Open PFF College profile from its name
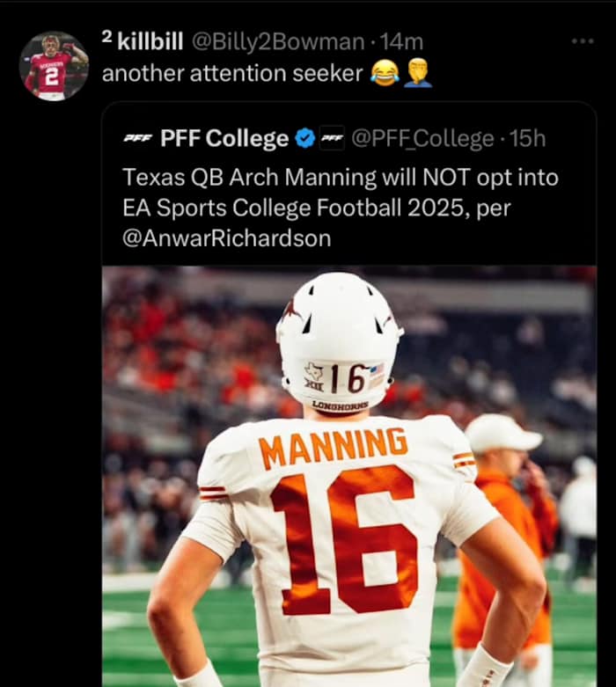The height and width of the screenshot is (687, 616). point(224,139)
